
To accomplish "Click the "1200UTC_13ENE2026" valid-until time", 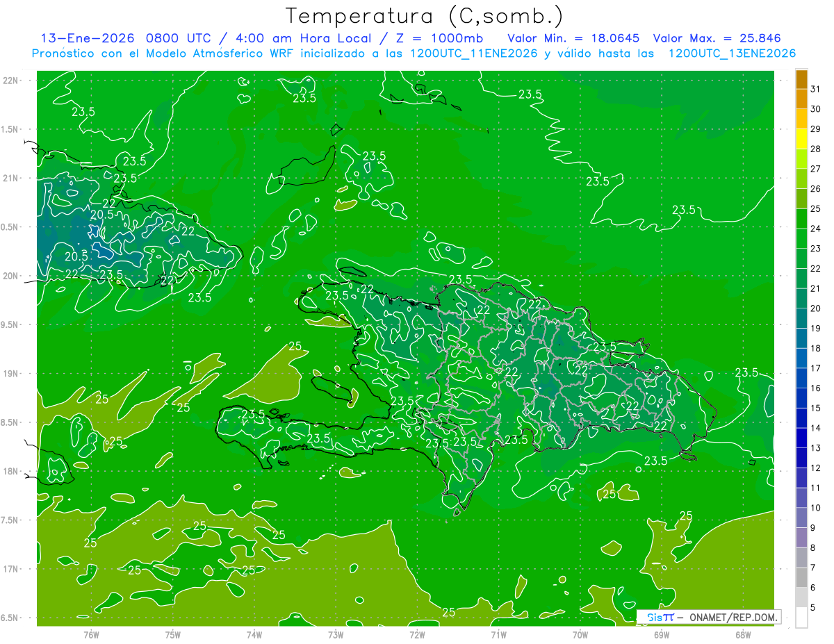I will [x=733, y=53].
